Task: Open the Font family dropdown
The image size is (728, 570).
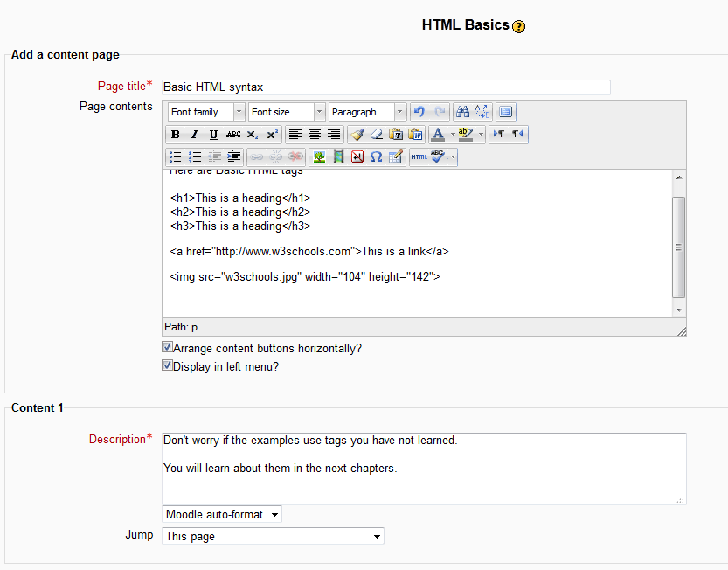Action: click(x=206, y=112)
